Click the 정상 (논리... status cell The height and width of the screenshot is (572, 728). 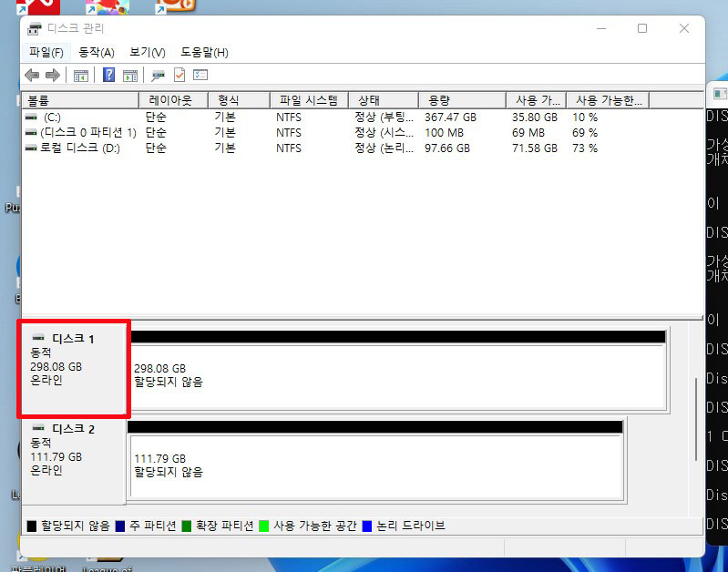[x=384, y=148]
